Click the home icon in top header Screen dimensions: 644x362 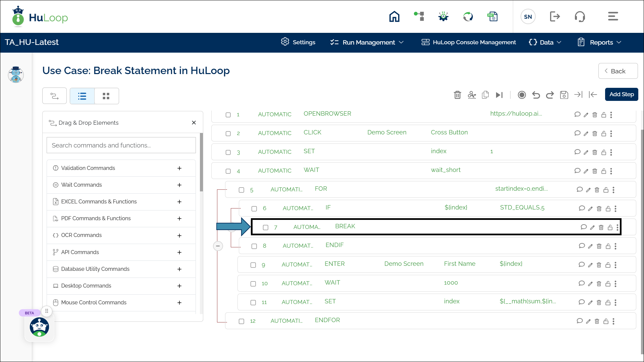[394, 16]
